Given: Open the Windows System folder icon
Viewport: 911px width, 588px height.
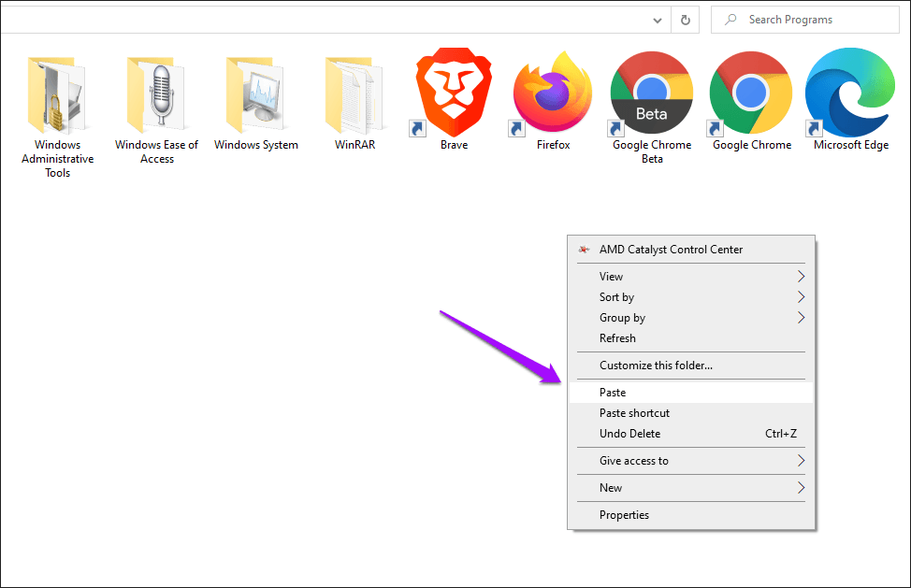Looking at the screenshot, I should click(255, 94).
